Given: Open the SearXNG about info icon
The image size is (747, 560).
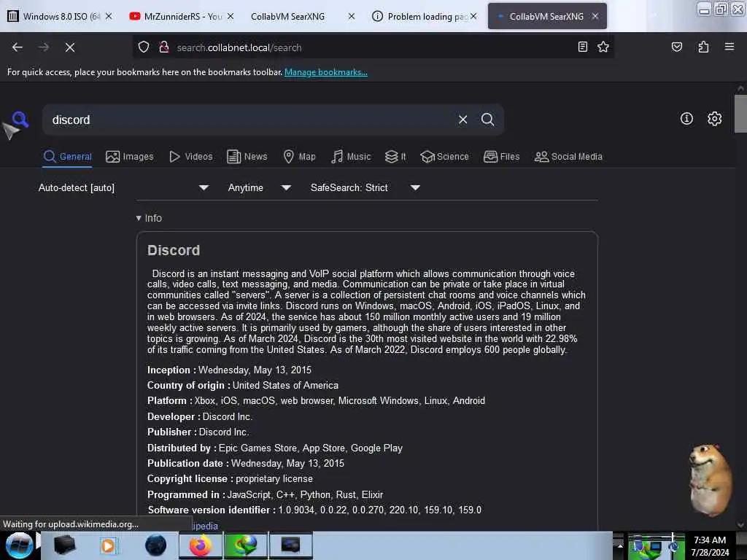Looking at the screenshot, I should pos(686,119).
